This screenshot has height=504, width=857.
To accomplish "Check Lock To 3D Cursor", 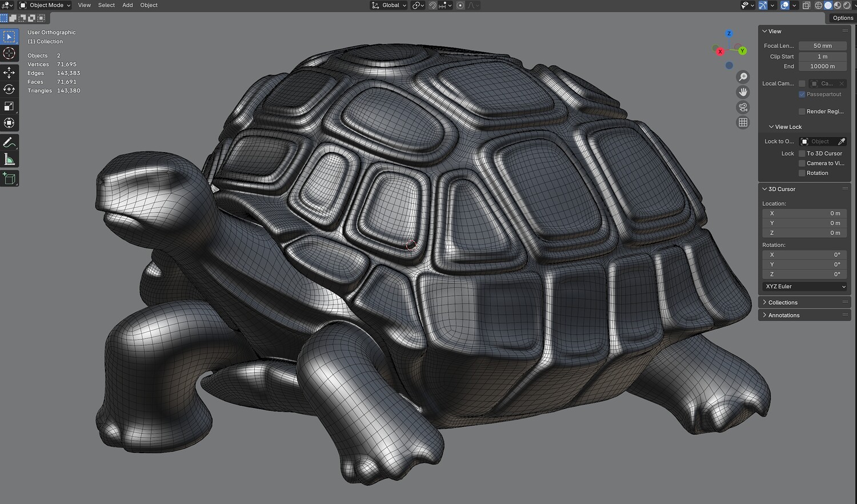I will coord(802,154).
